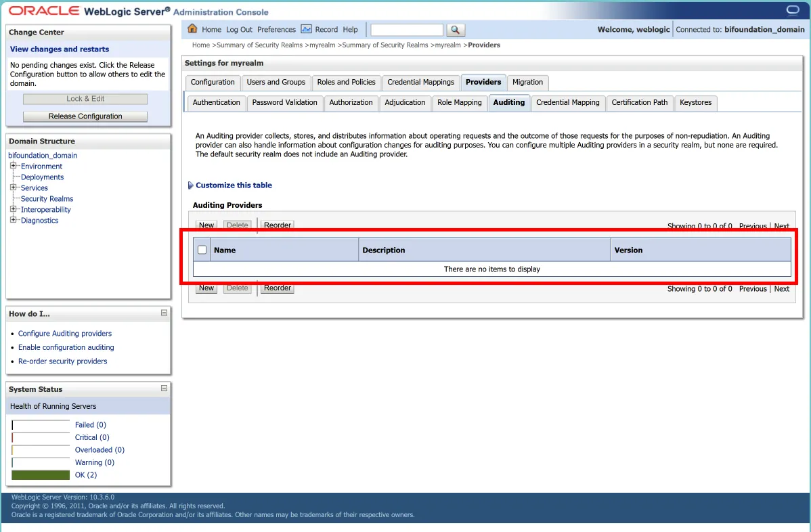Click the Oracle logo at top left
This screenshot has height=532, width=811.
pyautogui.click(x=44, y=11)
